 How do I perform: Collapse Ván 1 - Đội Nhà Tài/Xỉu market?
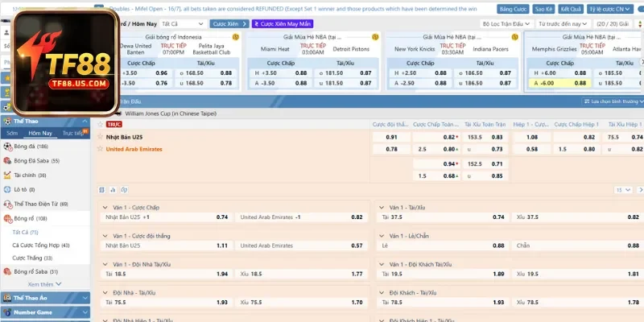point(105,264)
